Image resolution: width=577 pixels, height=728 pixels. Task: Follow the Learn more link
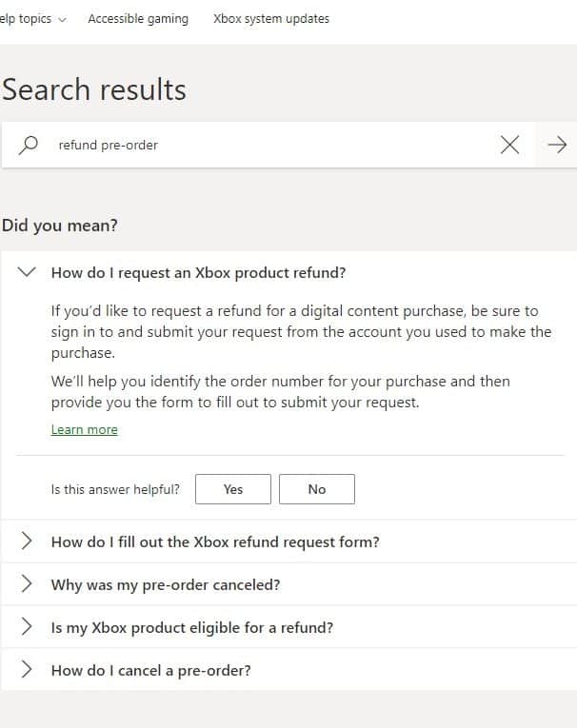click(x=84, y=429)
